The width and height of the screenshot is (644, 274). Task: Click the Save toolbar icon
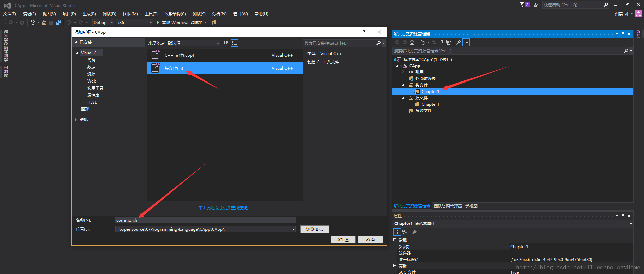[x=51, y=23]
